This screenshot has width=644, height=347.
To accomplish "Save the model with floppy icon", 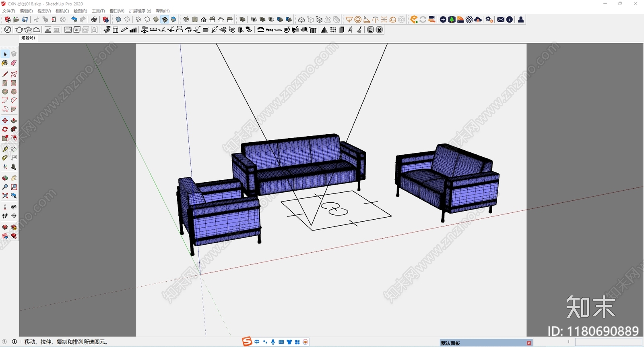I will click(25, 19).
